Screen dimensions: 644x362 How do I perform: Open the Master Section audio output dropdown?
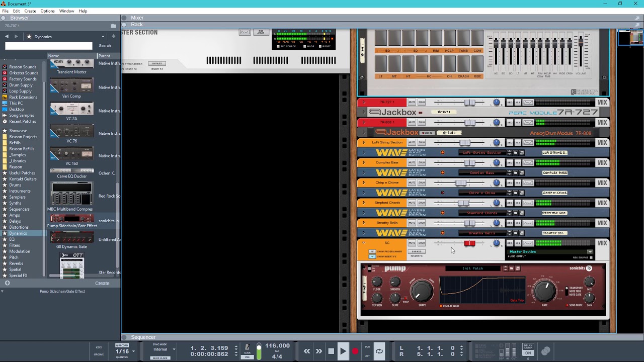click(590, 252)
